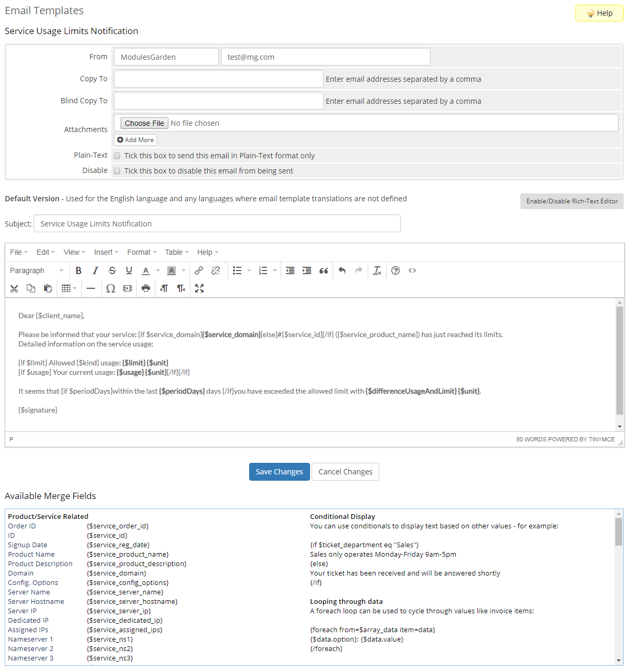Click the Save Changes button
This screenshot has width=630, height=672.
[x=279, y=472]
